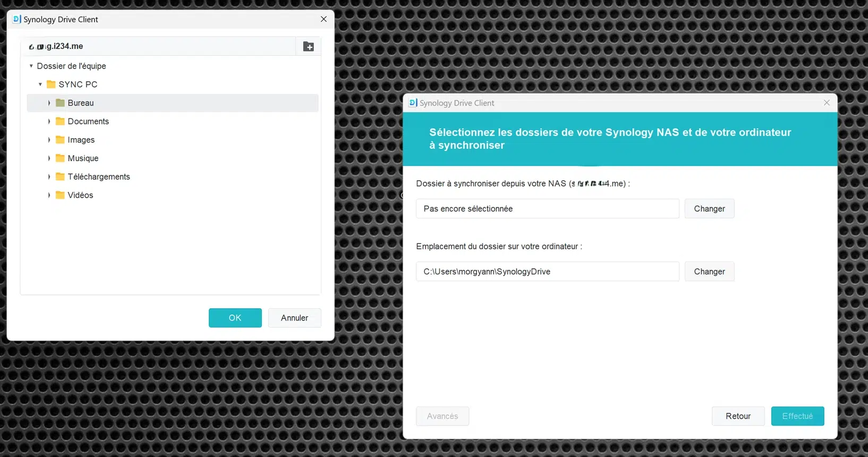Collapse the Dossier de l'équipe tree node
Screen dimensions: 868x457
(31, 66)
